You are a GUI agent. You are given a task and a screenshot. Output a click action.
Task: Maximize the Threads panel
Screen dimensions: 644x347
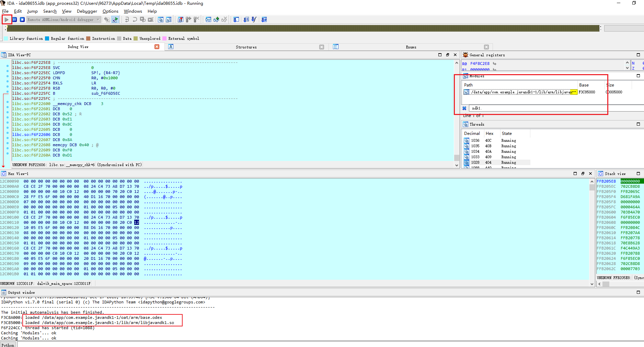point(638,124)
